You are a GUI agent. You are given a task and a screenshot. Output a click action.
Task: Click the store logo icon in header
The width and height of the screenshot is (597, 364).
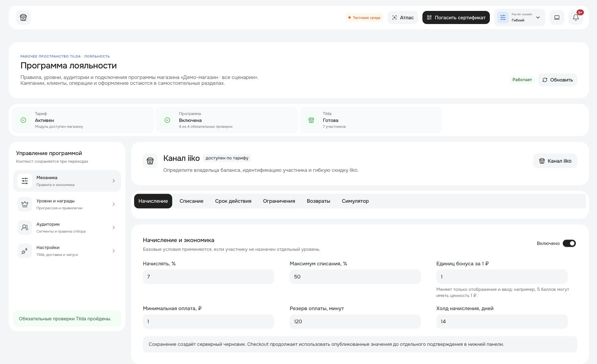click(23, 17)
